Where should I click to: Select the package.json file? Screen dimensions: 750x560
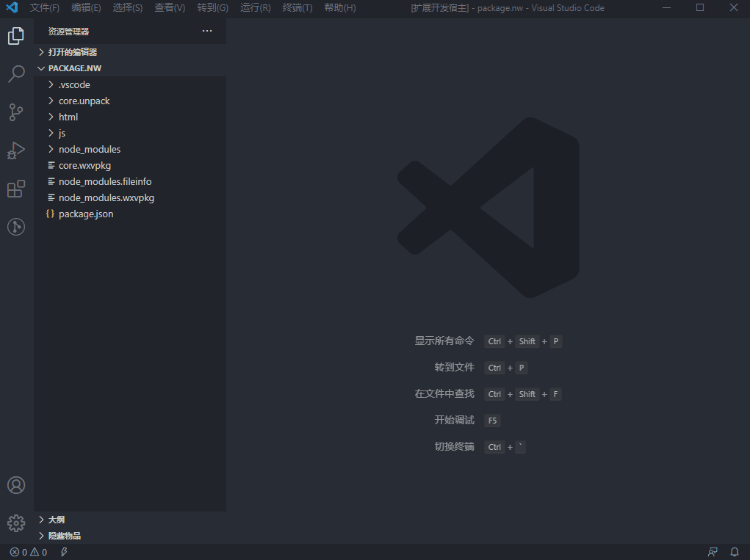(x=85, y=214)
